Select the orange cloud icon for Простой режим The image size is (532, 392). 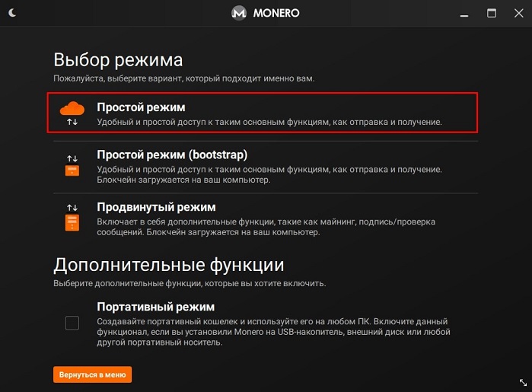point(72,109)
